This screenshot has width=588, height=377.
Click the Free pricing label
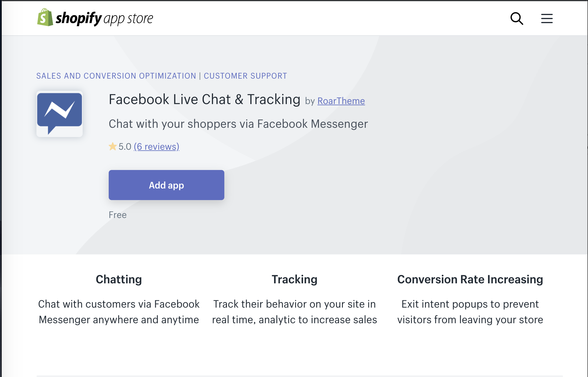tap(118, 215)
